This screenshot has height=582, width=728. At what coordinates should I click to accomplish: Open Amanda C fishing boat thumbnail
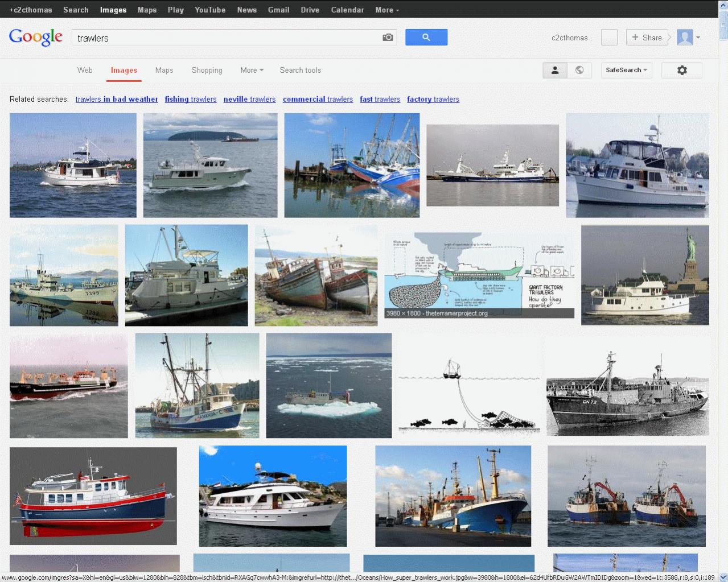point(197,386)
